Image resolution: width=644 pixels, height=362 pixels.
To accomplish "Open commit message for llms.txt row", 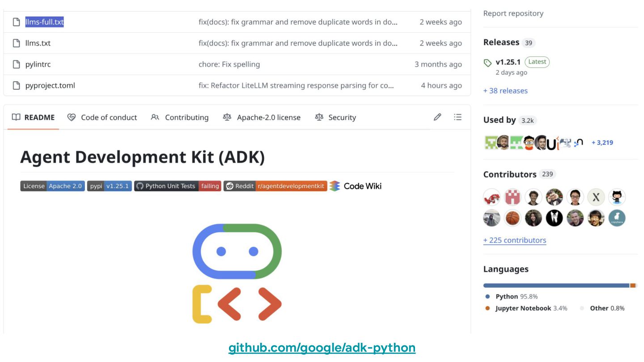I will pyautogui.click(x=298, y=43).
